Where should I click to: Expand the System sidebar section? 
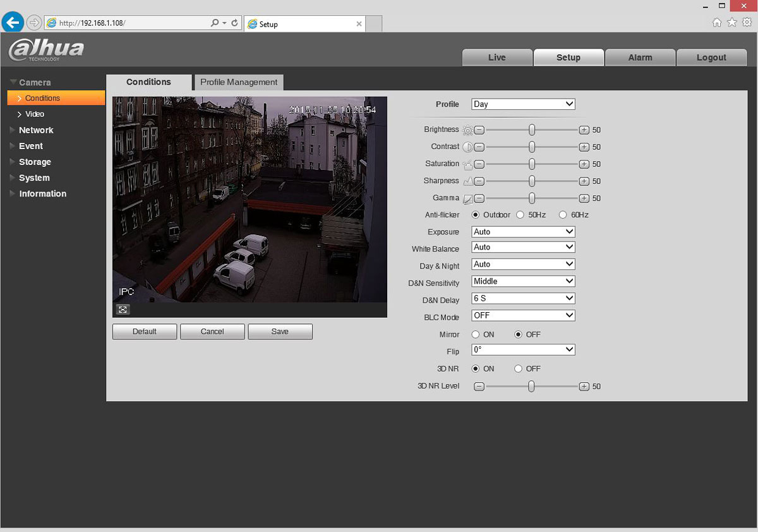coord(34,178)
